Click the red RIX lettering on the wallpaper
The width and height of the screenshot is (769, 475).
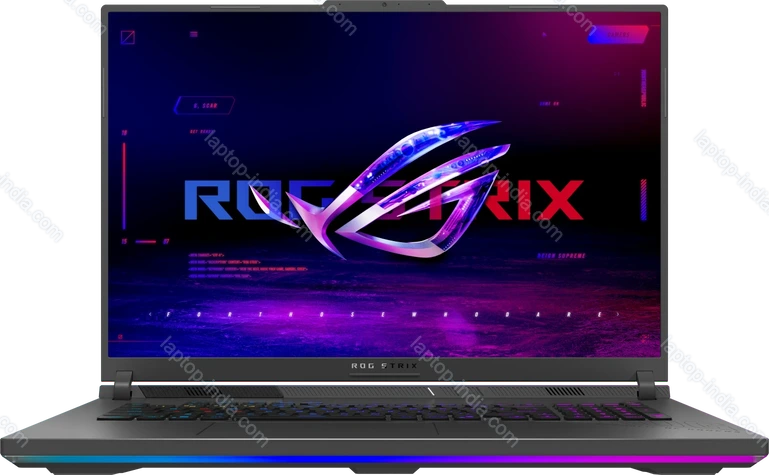[x=530, y=200]
